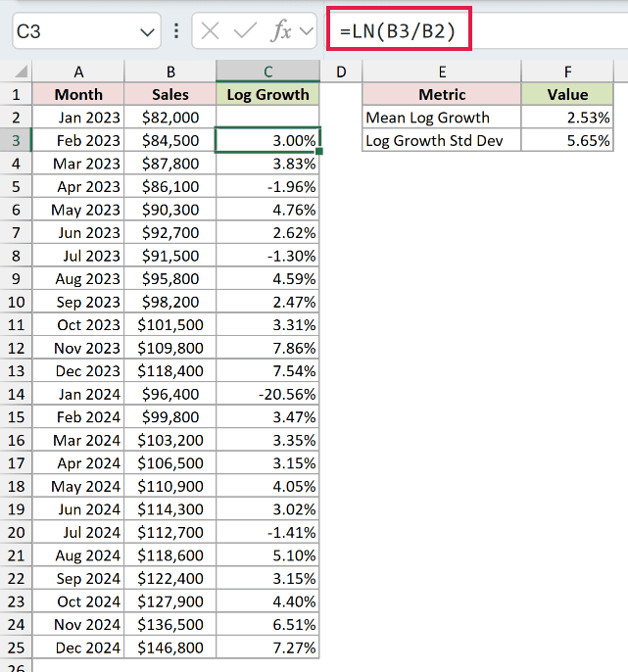Select the Nov 2024 cell
This screenshot has width=628, height=672.
click(78, 624)
